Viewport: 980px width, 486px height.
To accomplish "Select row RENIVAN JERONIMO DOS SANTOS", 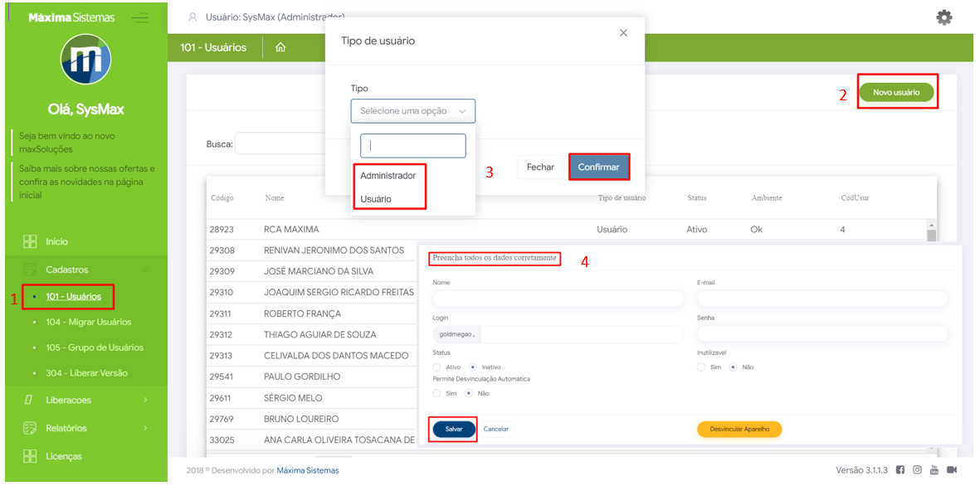I will (x=312, y=250).
